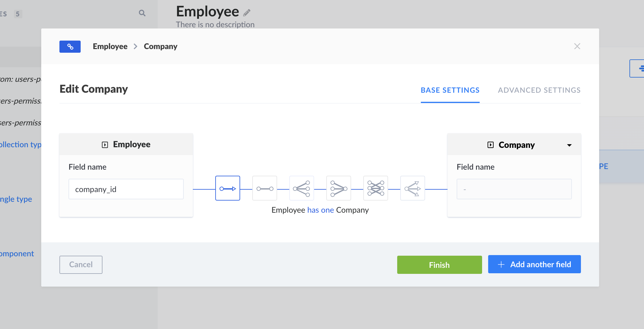644x329 pixels.
Task: Select the one-way relation icon
Action: coord(227,188)
